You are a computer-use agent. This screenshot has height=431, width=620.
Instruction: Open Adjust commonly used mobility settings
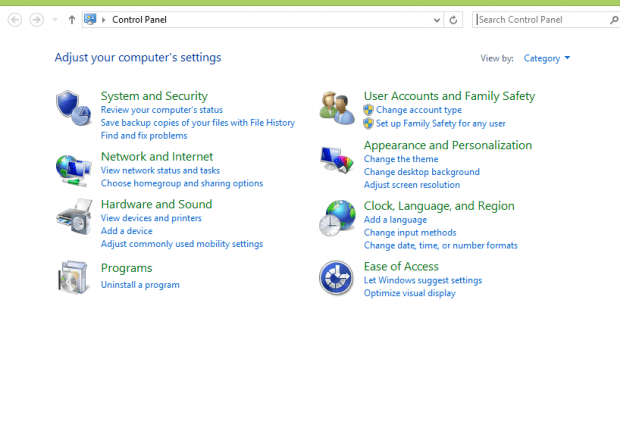tap(182, 244)
